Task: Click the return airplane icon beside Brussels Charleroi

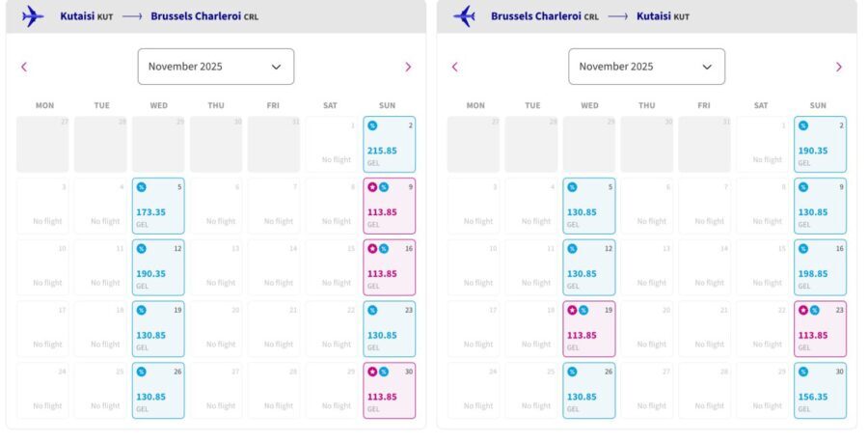Action: click(464, 16)
